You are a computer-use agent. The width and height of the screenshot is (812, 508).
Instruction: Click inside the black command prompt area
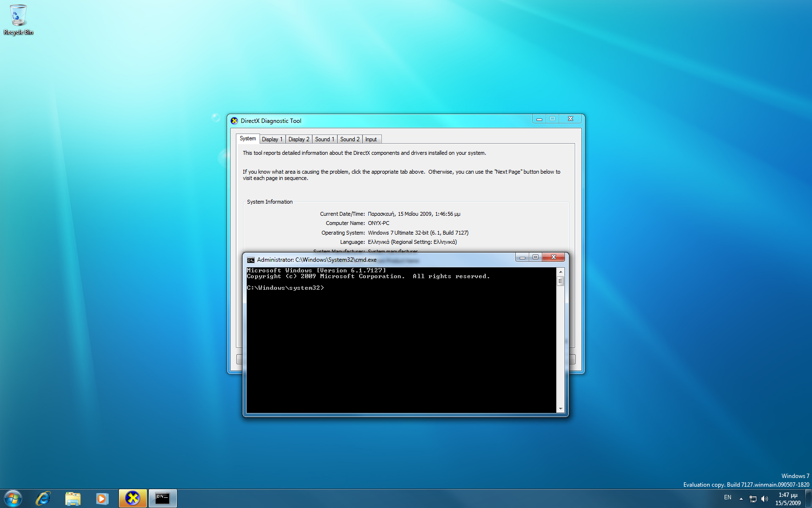[x=401, y=348]
